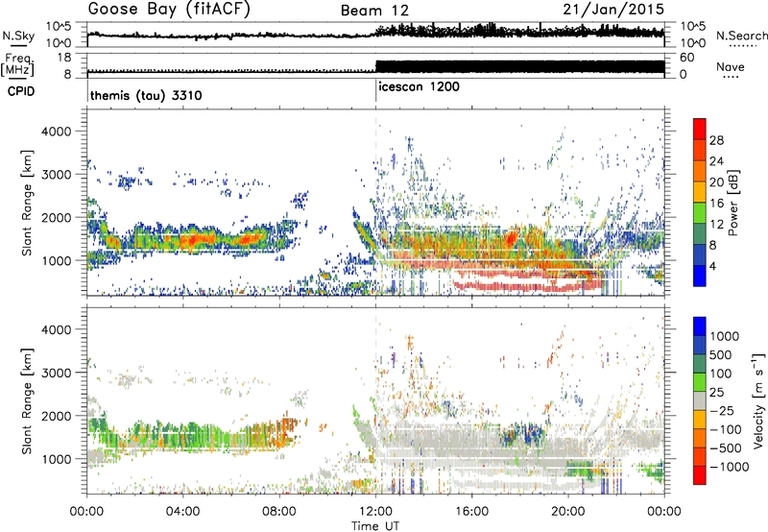
Task: Click the 'Freq. [MHz]' axis label
Action: point(18,65)
